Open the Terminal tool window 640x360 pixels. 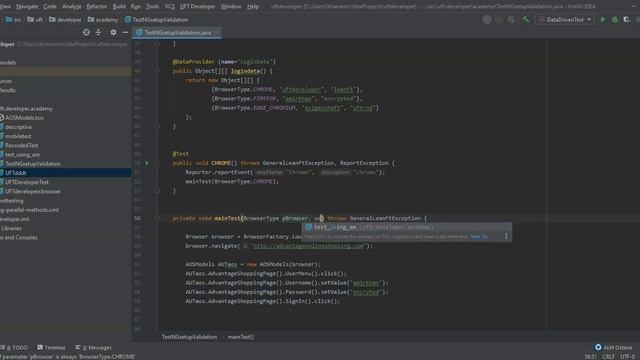tap(51, 348)
